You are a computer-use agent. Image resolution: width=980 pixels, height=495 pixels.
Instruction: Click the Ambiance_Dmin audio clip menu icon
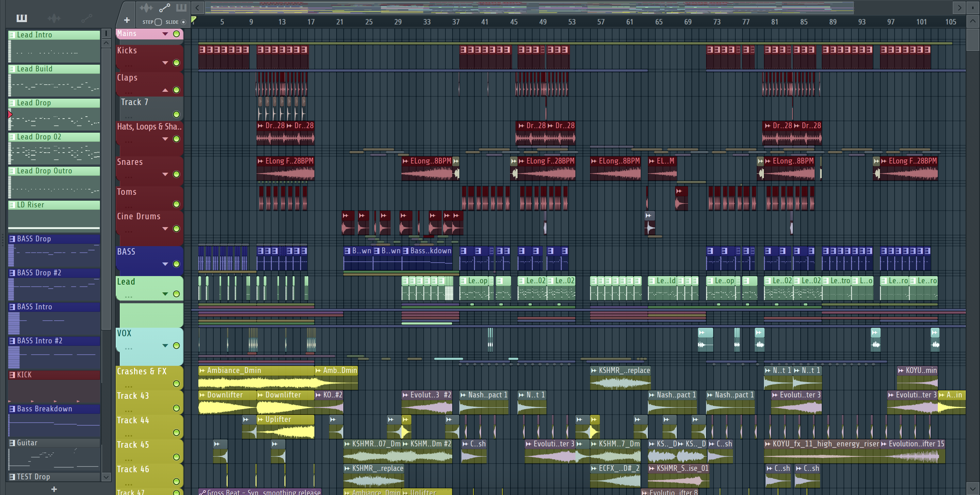[x=202, y=371]
